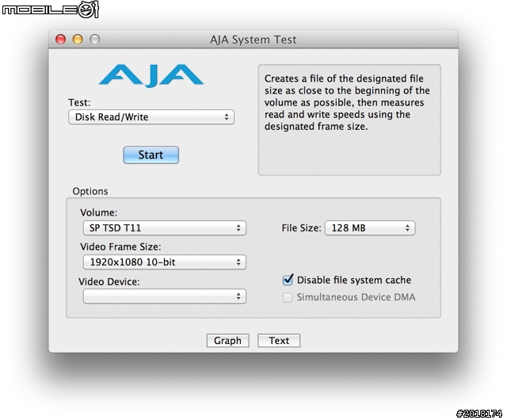Click the stepper arrows on the File Size dropdown

pos(407,227)
